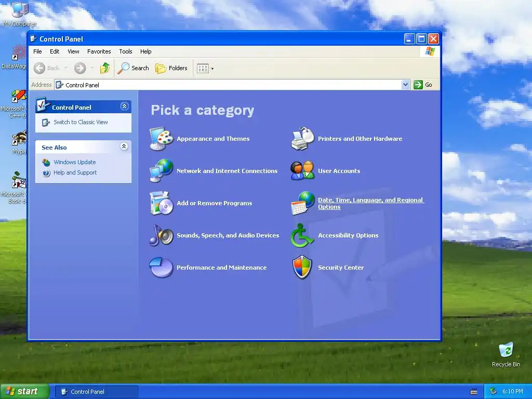
Task: Click the Windows Update icon in See Also
Action: pyautogui.click(x=46, y=162)
